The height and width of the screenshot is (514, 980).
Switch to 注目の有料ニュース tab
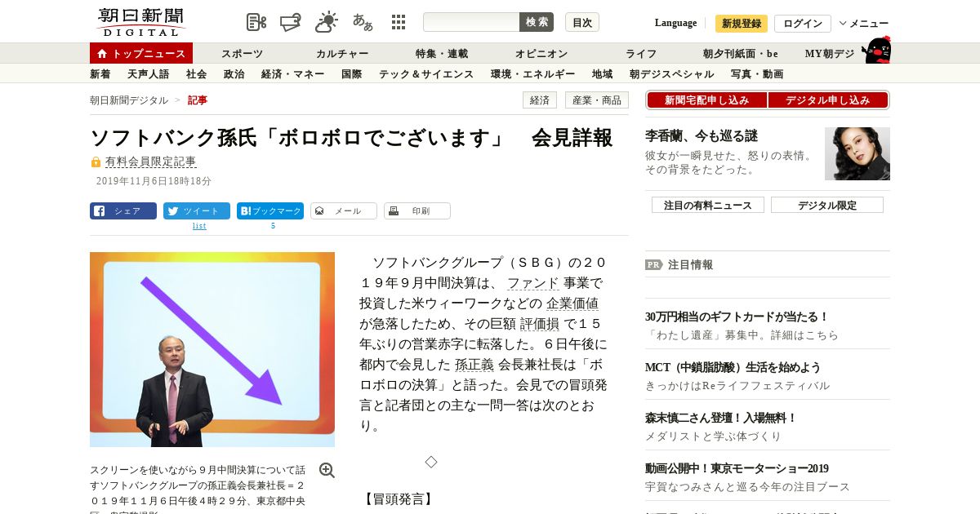click(x=708, y=206)
